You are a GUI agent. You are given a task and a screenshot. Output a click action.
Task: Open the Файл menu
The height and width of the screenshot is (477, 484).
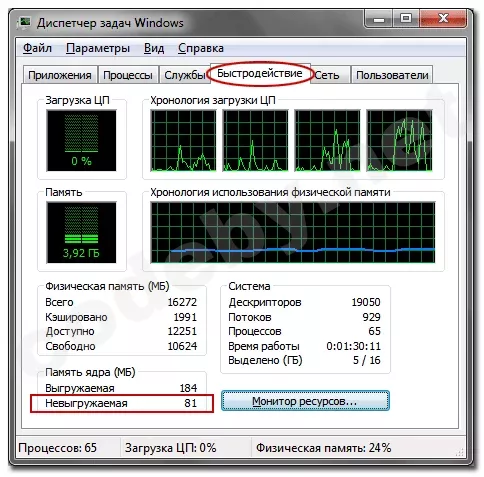(x=37, y=48)
